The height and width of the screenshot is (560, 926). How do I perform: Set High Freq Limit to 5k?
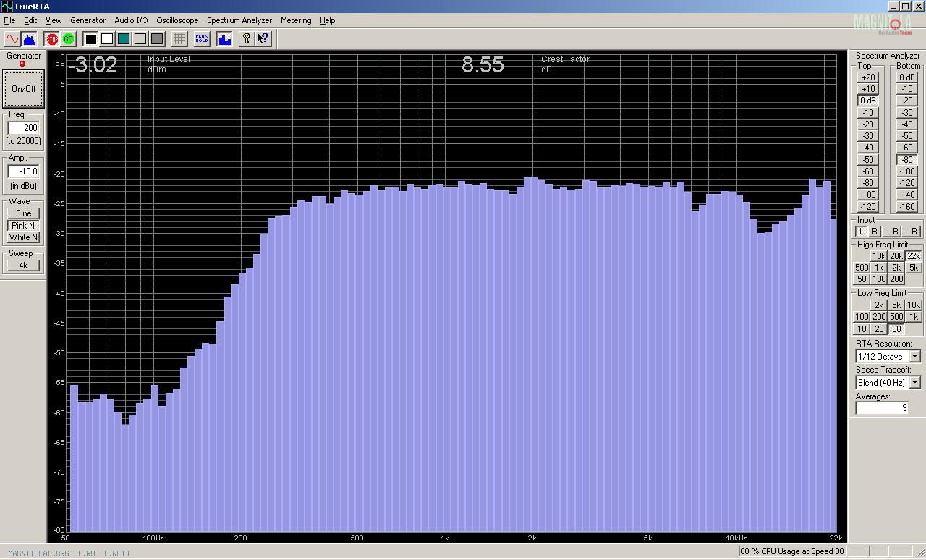pyautogui.click(x=914, y=268)
